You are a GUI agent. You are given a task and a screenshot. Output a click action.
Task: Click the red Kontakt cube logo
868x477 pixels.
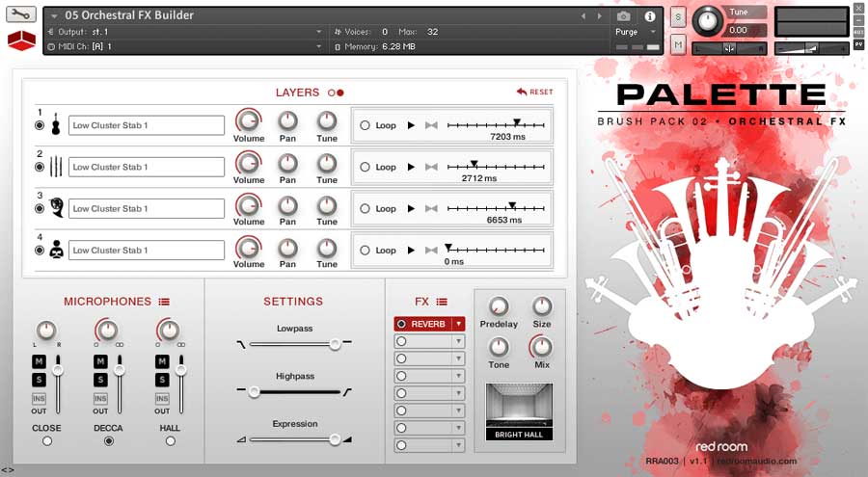21,40
